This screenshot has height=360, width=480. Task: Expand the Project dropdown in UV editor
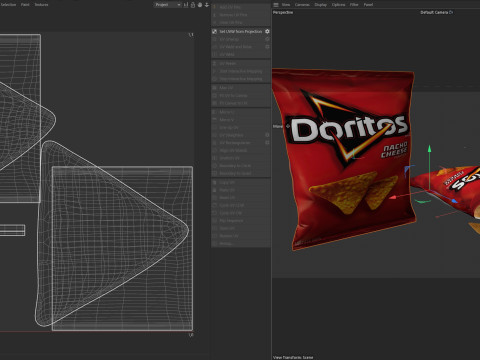168,5
